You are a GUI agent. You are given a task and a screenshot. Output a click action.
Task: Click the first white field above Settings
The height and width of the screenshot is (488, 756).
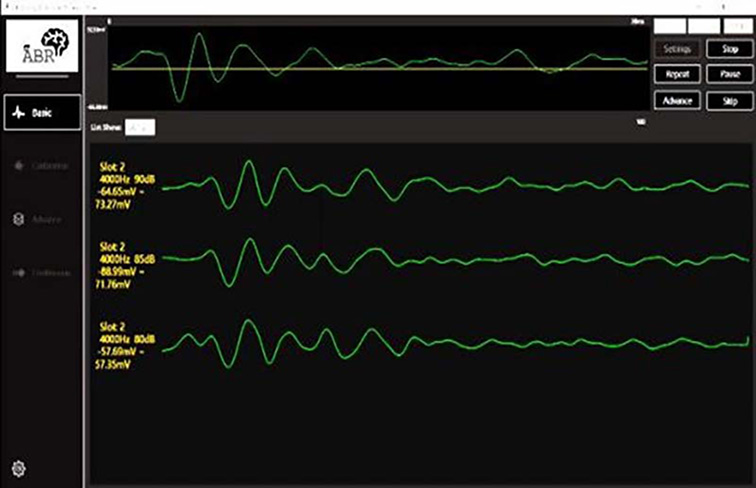(670, 24)
